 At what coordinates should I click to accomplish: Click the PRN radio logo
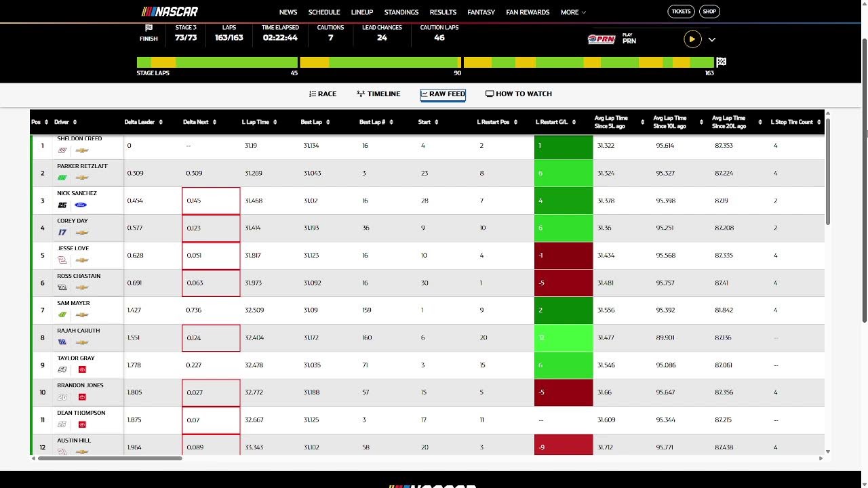(x=601, y=39)
